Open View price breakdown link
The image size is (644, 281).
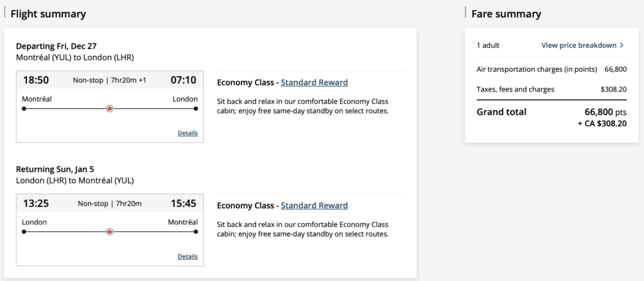pyautogui.click(x=579, y=45)
